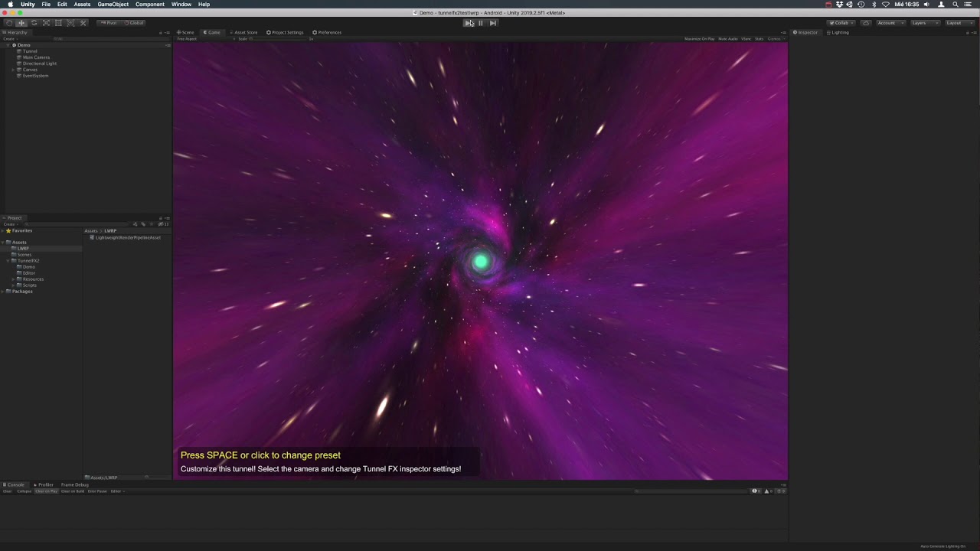The height and width of the screenshot is (551, 980).
Task: Expand the Canvas object in Hierarchy
Action: [14, 70]
